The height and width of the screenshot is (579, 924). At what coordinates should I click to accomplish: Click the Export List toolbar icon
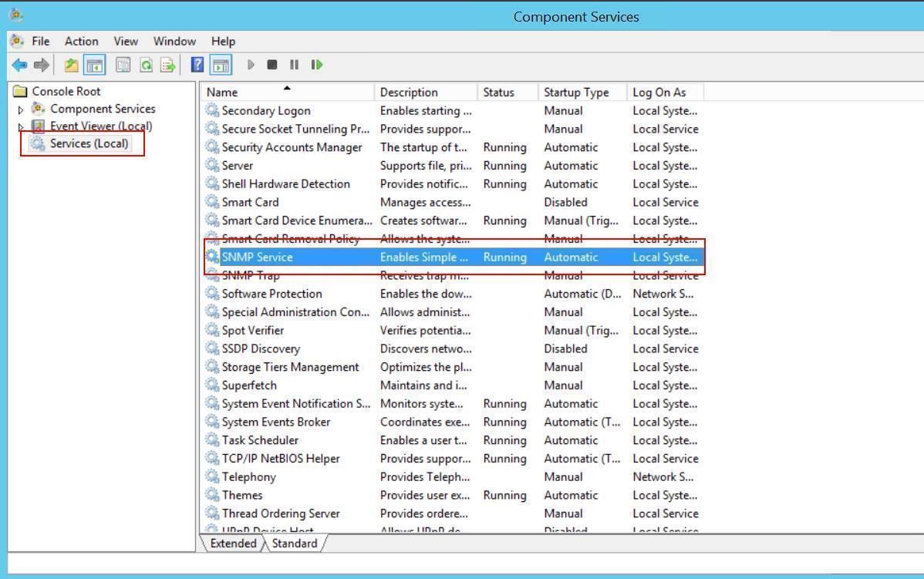(x=168, y=65)
